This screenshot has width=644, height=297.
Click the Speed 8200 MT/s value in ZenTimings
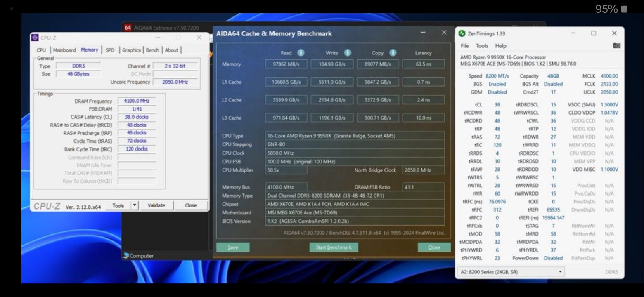[497, 76]
